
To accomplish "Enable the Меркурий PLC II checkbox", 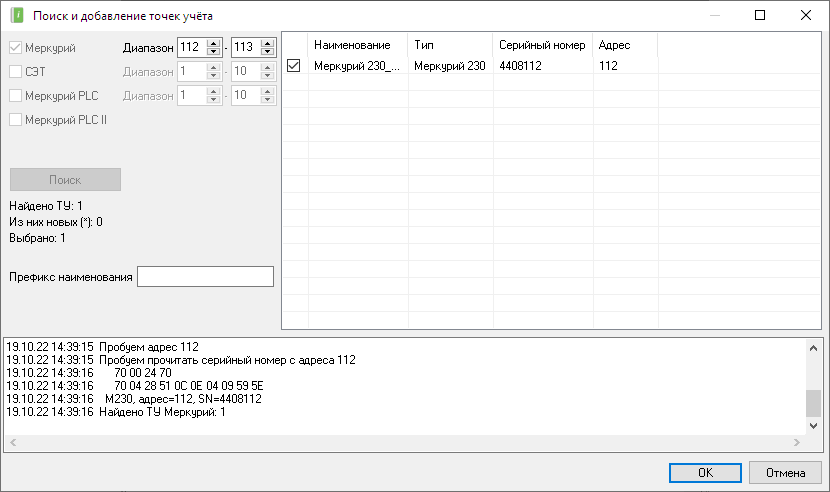I will click(15, 120).
